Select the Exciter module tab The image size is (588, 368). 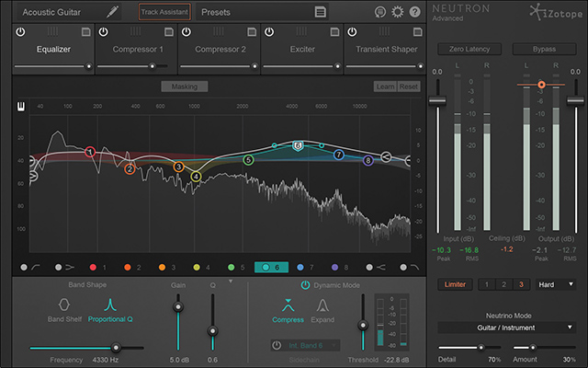tap(302, 49)
